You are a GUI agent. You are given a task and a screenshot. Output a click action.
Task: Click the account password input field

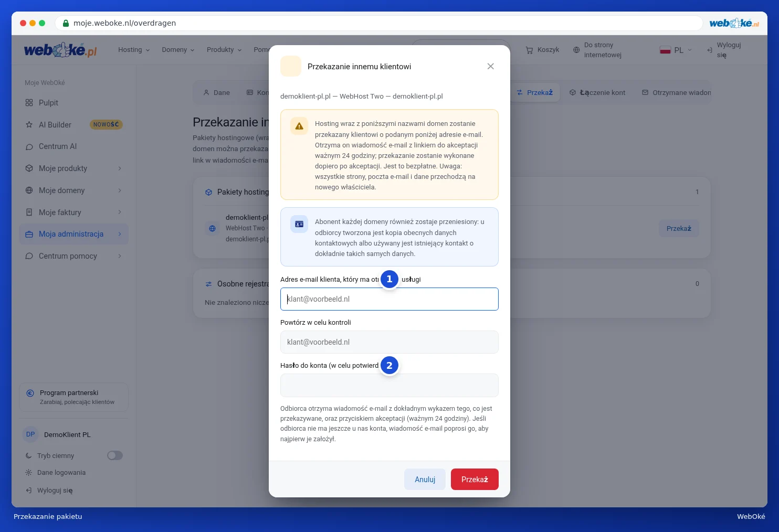tap(389, 385)
